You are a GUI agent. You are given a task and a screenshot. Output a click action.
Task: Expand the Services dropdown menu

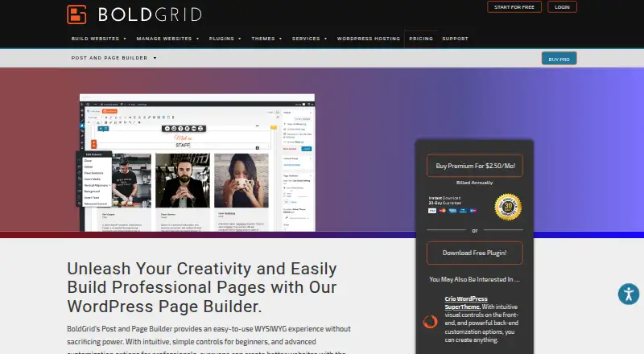[x=309, y=39]
